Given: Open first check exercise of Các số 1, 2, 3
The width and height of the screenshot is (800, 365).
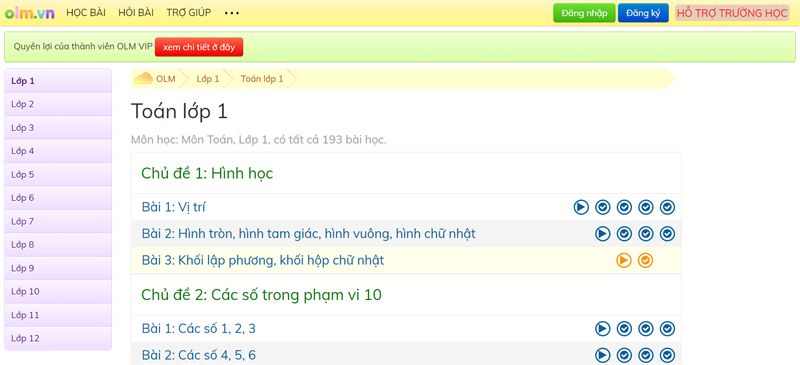Looking at the screenshot, I should 624,329.
